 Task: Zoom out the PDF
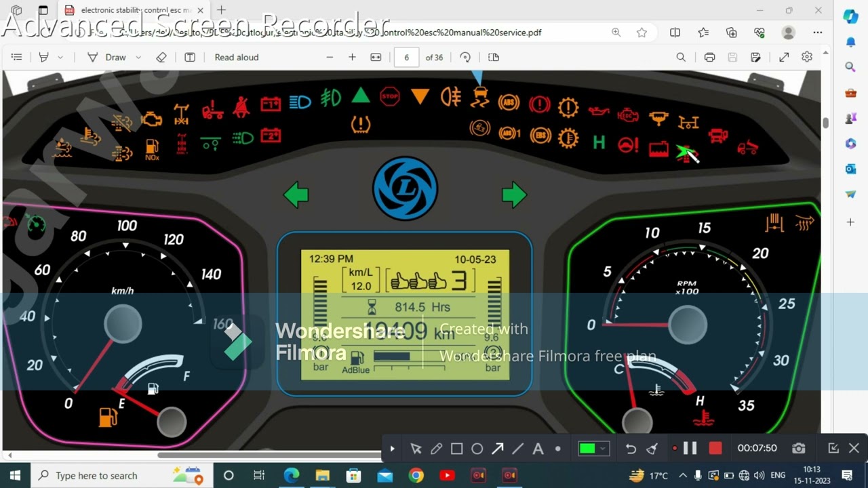tap(330, 58)
